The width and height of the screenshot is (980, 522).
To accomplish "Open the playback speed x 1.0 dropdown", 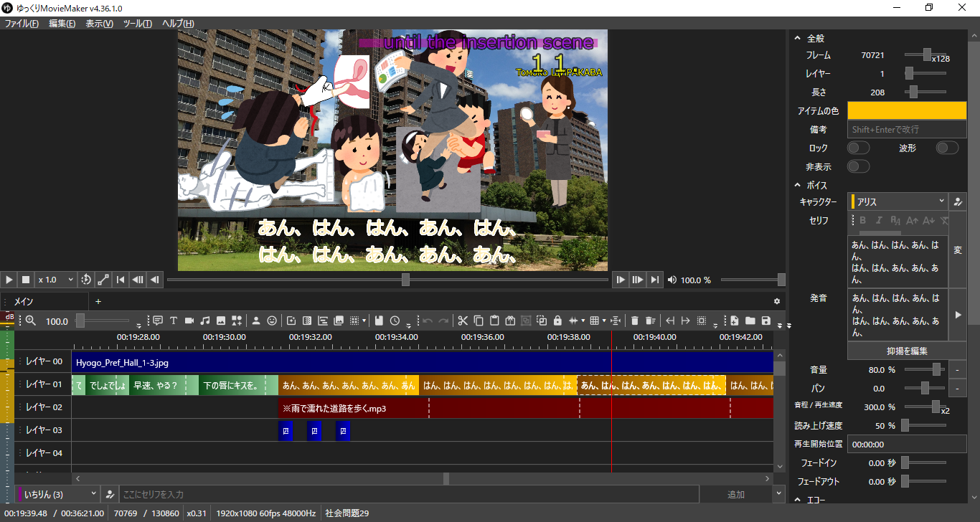I will click(56, 280).
